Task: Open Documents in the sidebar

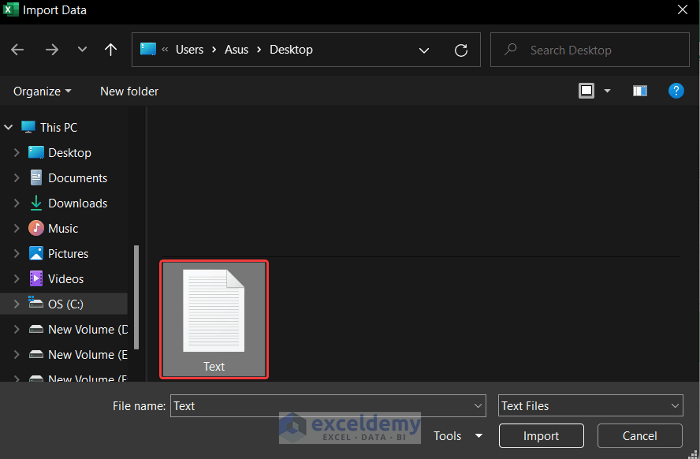Action: tap(78, 178)
